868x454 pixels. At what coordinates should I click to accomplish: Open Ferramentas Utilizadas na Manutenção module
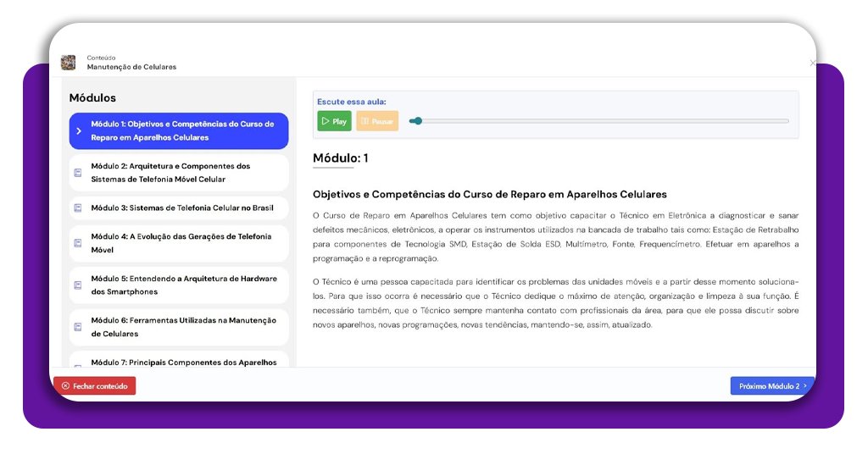183,327
